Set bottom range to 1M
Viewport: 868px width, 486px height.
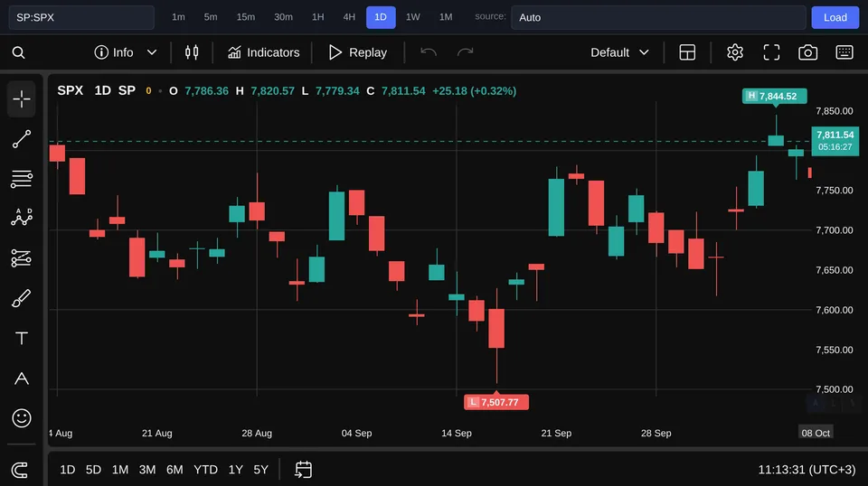[120, 470]
